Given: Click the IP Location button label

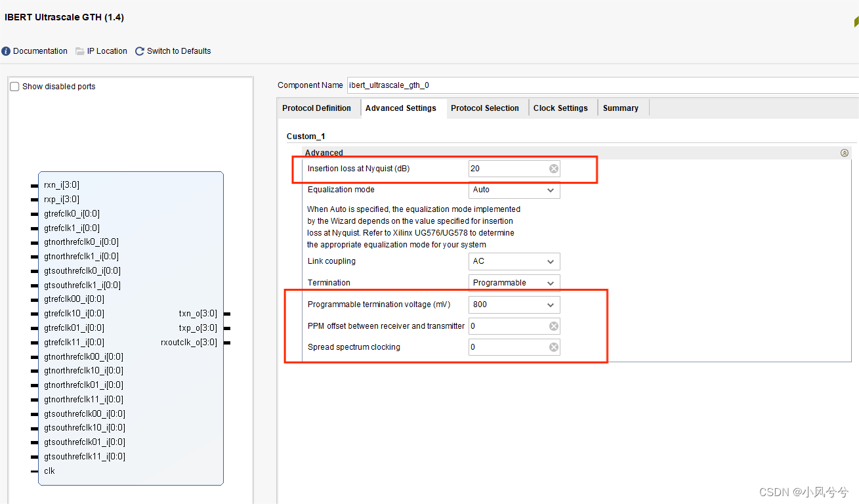Looking at the screenshot, I should click(x=107, y=51).
